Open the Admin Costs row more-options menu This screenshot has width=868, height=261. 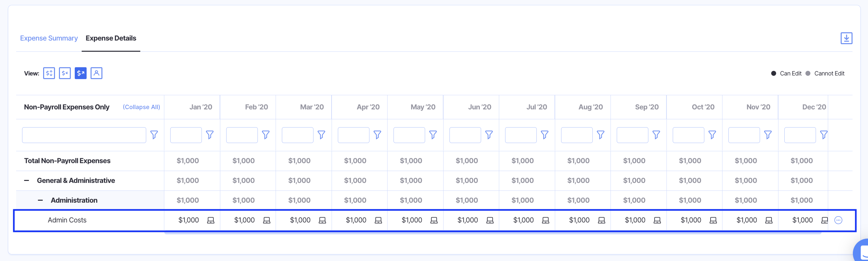click(x=838, y=220)
